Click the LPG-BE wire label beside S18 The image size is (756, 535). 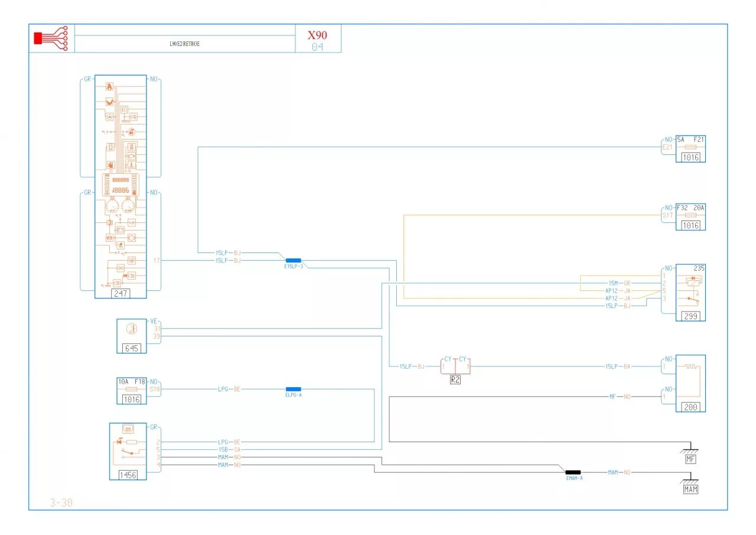pos(229,390)
